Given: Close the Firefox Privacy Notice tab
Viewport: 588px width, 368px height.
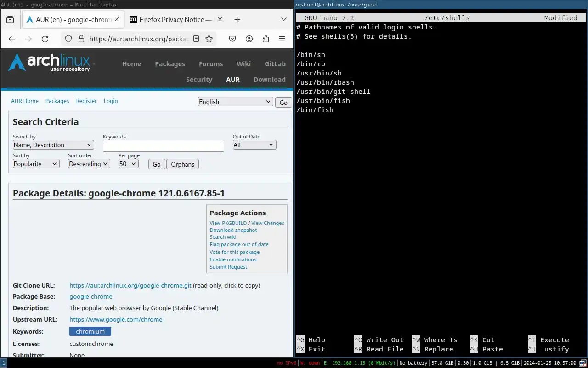Looking at the screenshot, I should tap(220, 20).
